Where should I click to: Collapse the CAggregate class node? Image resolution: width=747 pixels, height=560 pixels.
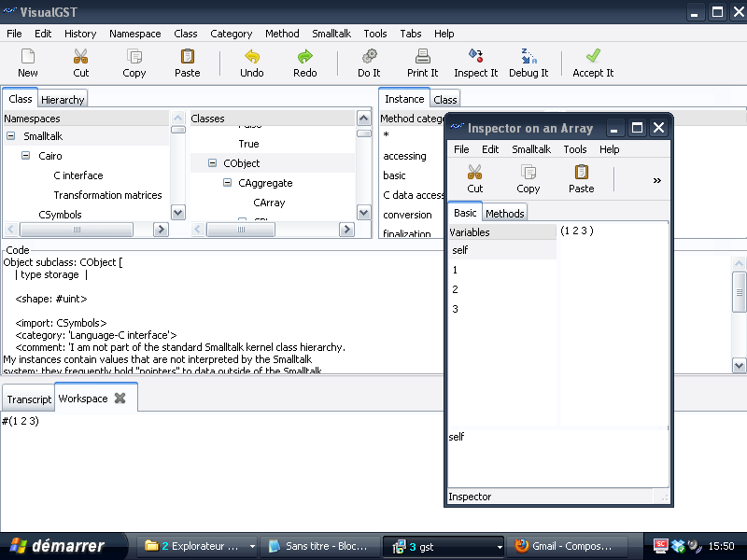pyautogui.click(x=228, y=183)
